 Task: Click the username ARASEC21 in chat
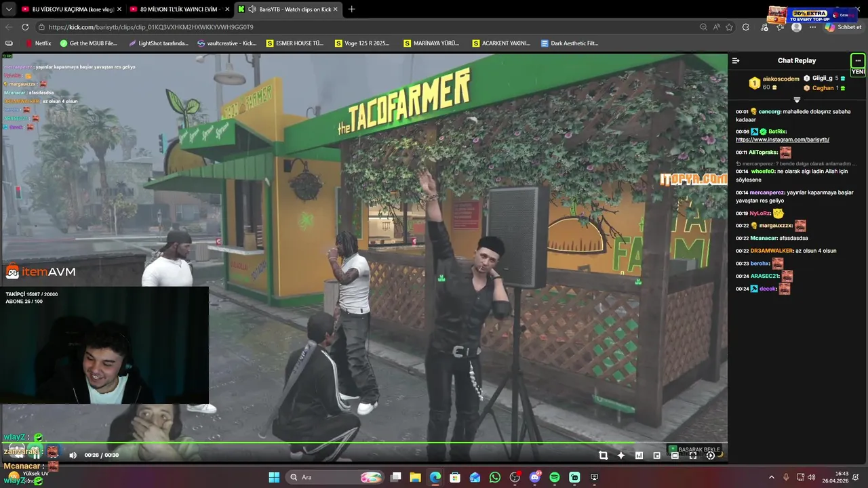tap(764, 276)
